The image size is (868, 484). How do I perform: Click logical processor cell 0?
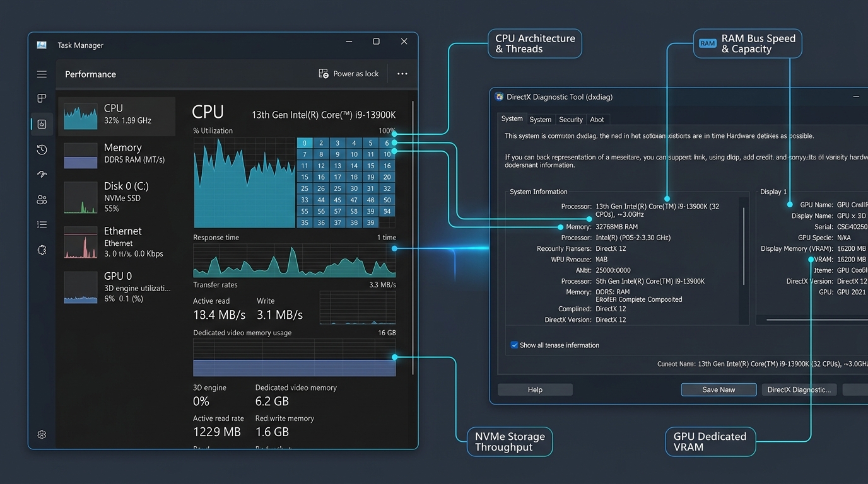pos(305,143)
